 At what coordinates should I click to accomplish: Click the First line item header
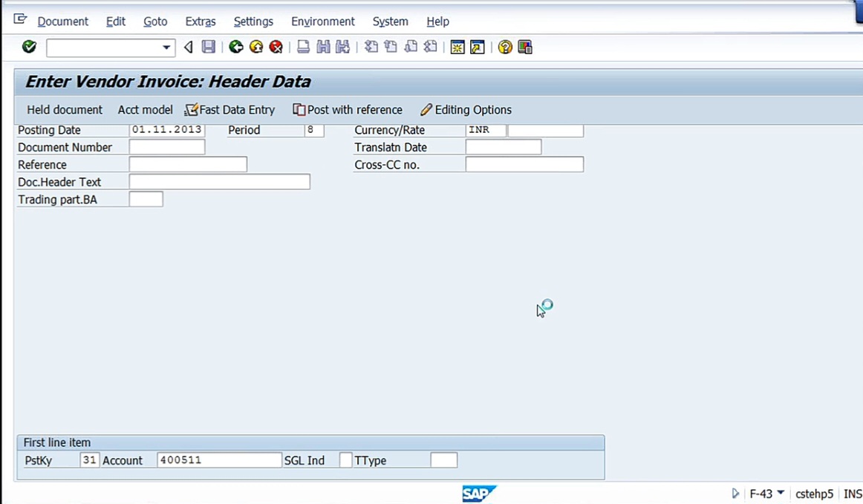pos(310,442)
